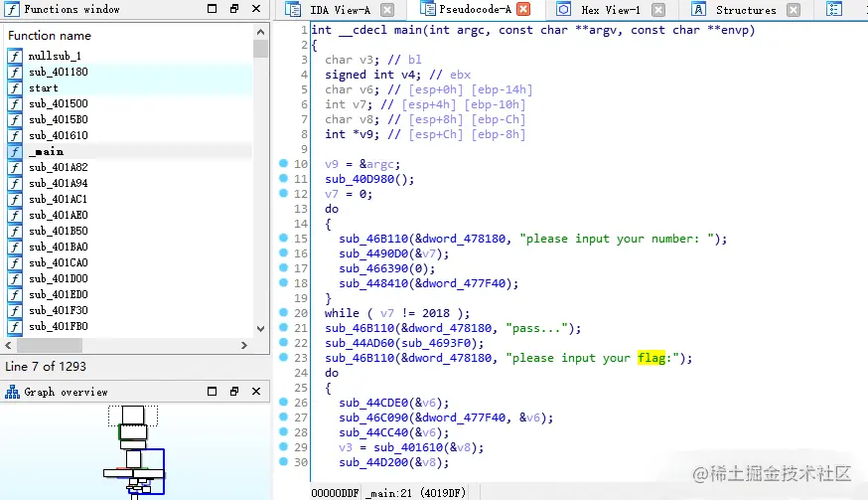
Task: Toggle breakpoint dot on line 16
Action: pyautogui.click(x=283, y=252)
